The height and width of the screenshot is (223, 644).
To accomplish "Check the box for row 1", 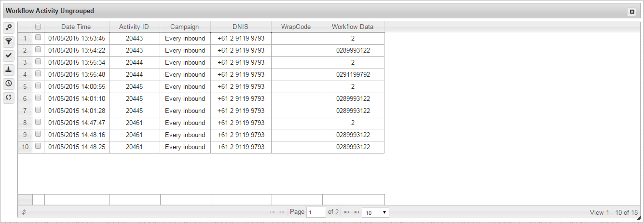I will (x=38, y=38).
